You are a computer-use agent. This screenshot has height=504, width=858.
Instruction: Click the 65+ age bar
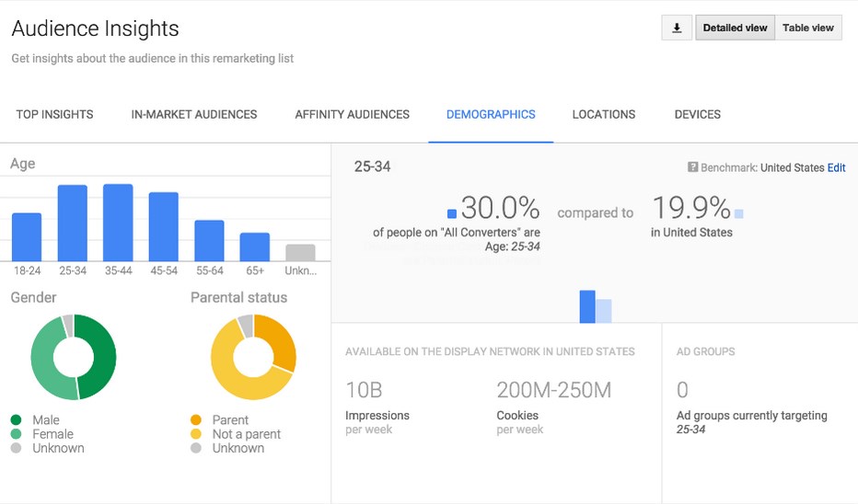pos(255,246)
